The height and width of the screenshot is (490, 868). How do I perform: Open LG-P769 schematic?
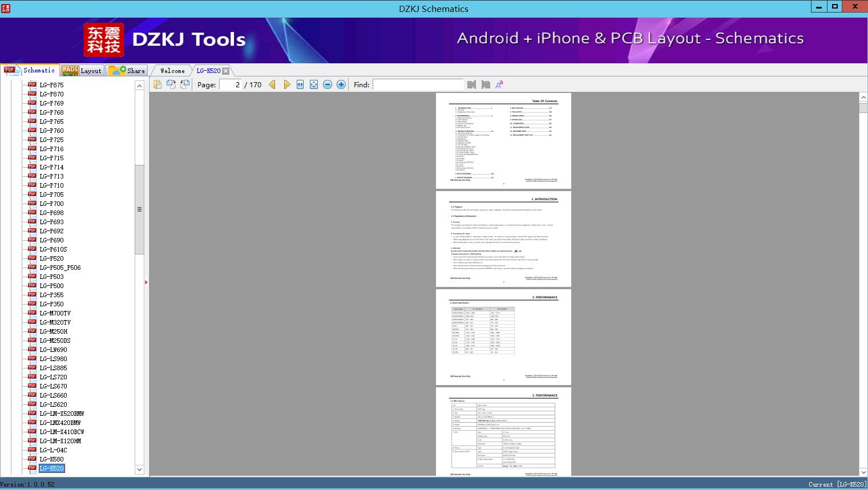51,103
